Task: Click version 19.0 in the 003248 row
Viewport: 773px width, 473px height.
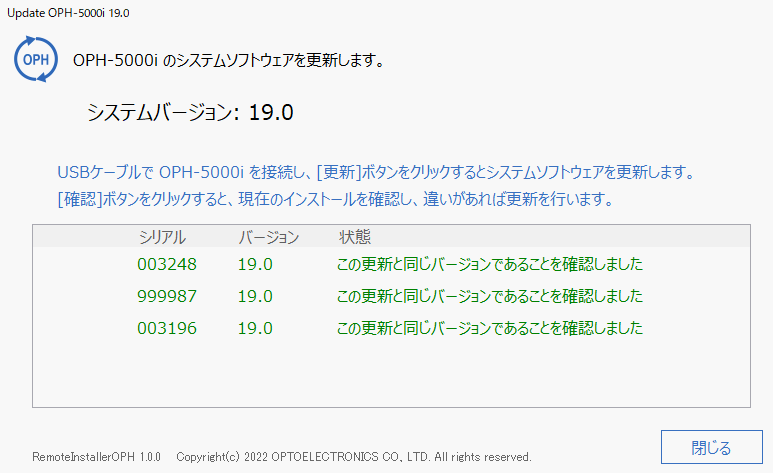Action: (x=255, y=264)
